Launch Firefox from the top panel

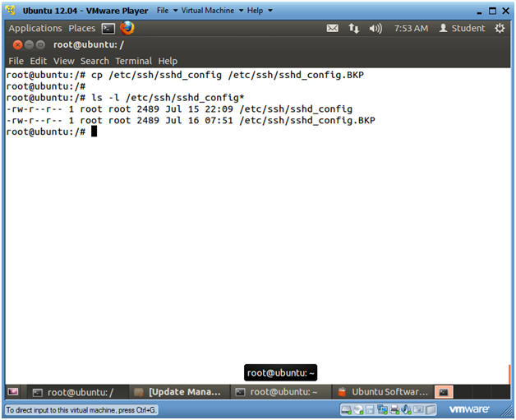point(127,28)
